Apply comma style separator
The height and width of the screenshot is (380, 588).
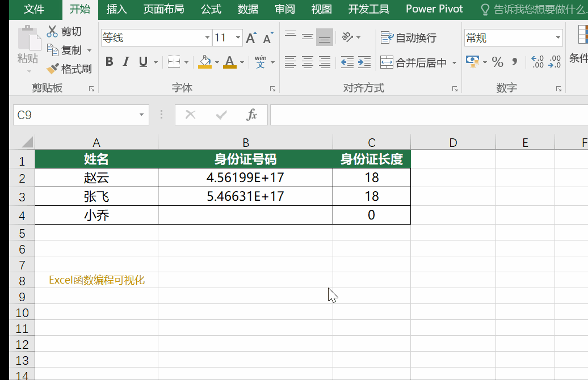(515, 62)
